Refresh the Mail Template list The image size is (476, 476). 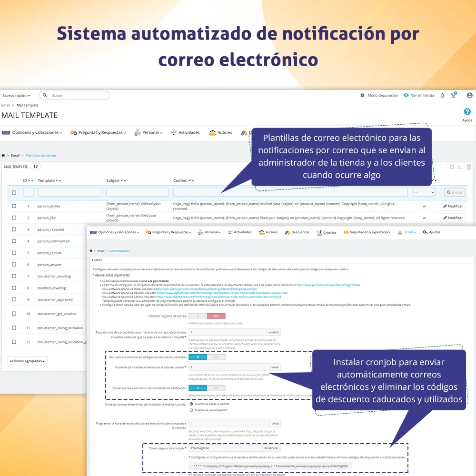point(451,167)
